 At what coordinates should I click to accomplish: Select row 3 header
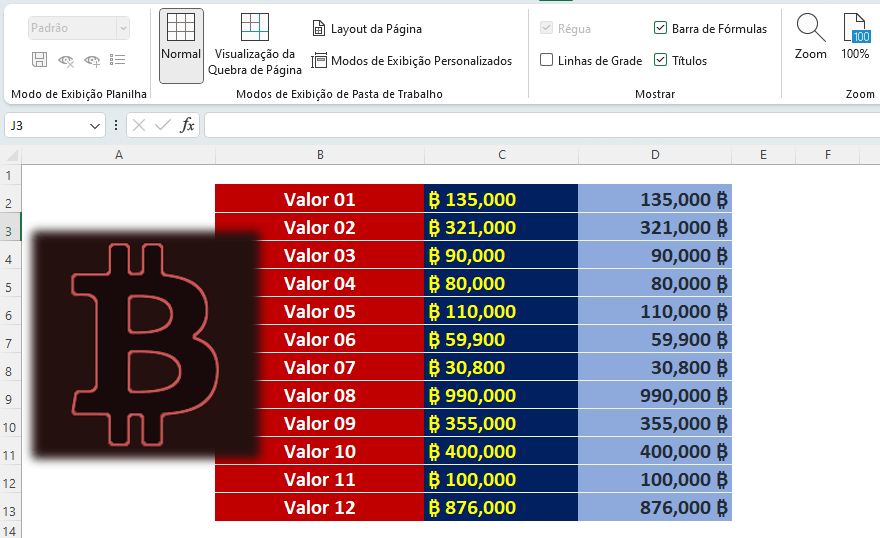pos(9,227)
